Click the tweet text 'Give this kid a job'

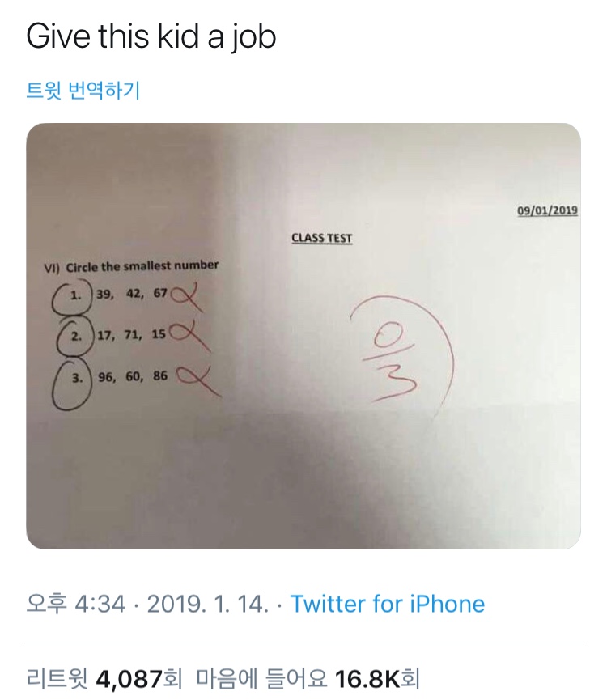(x=151, y=37)
